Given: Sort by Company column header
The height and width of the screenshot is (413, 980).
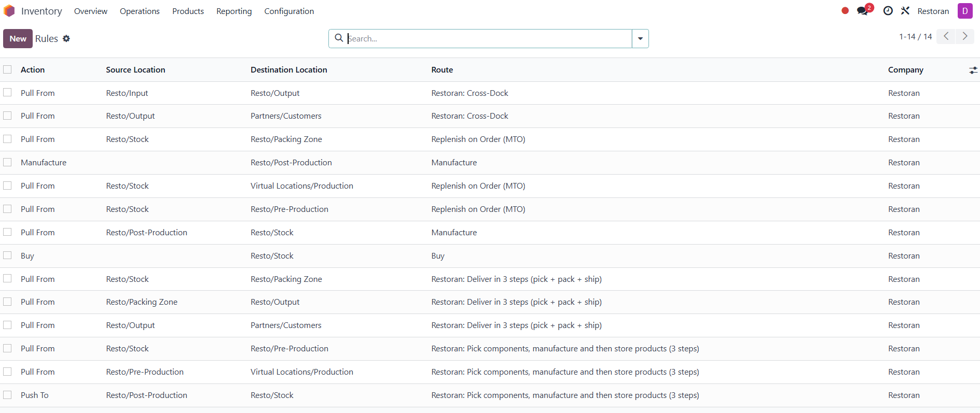Looking at the screenshot, I should (905, 69).
